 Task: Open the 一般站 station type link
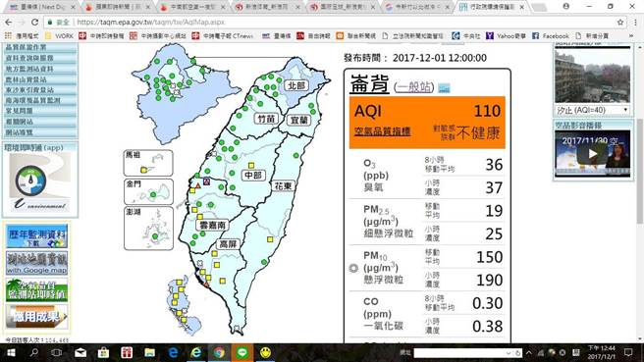coord(413,87)
